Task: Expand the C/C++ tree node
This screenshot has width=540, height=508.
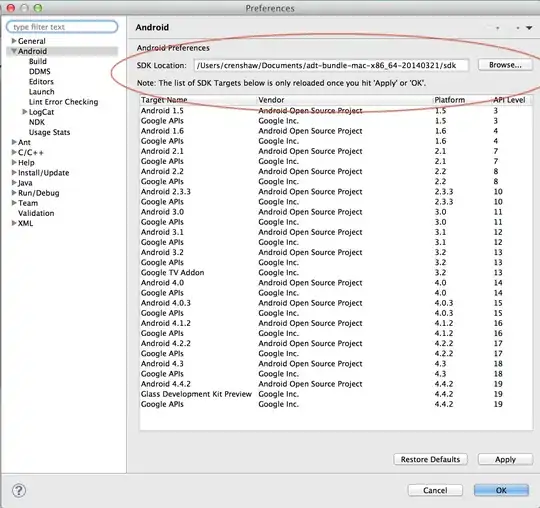Action: (14, 152)
